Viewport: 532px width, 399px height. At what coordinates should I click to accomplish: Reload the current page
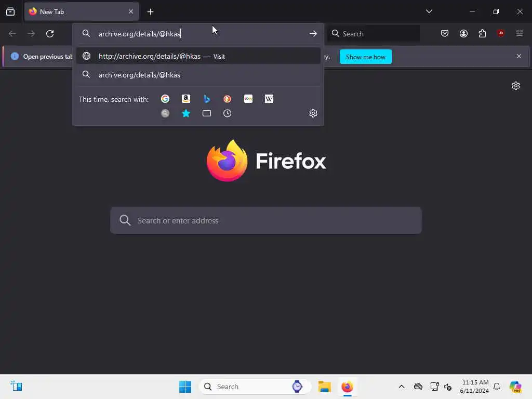[50, 34]
